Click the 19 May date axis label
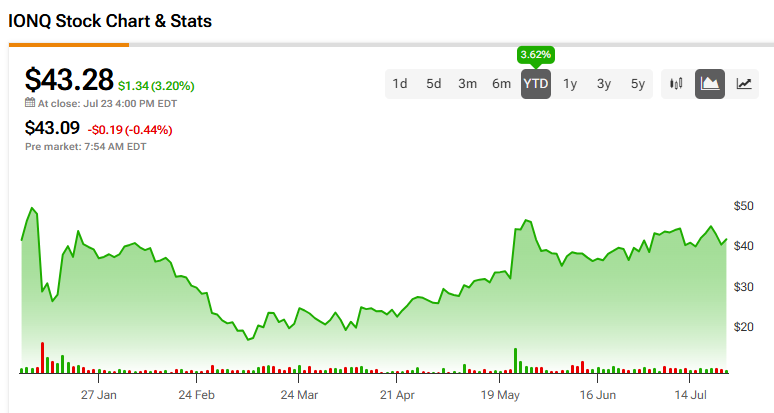 [x=504, y=395]
